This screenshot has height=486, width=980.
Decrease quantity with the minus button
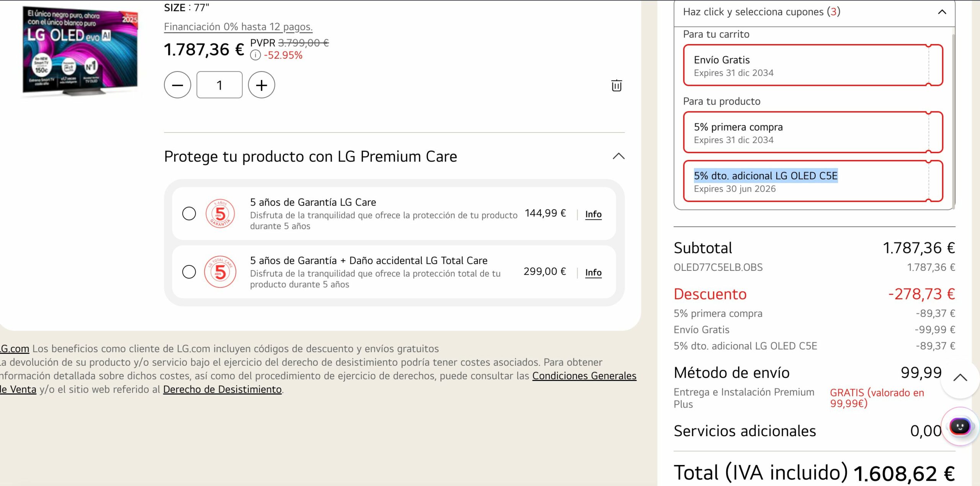(x=177, y=85)
